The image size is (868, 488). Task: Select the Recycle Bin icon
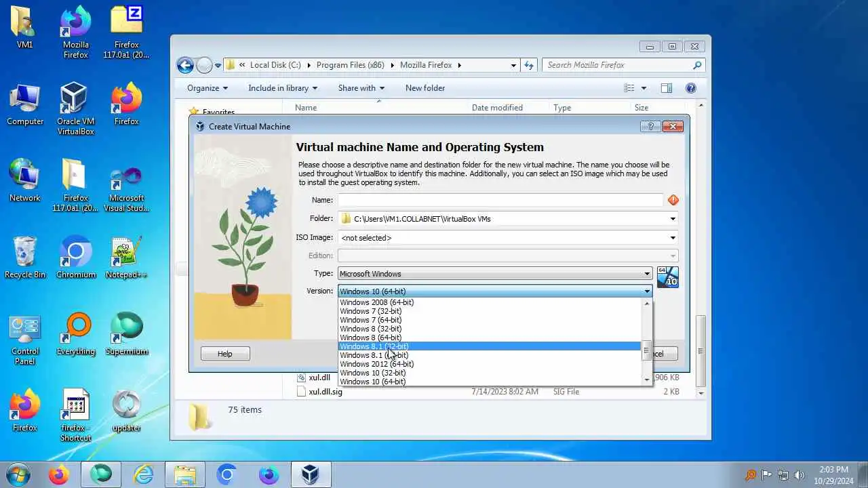coord(25,258)
